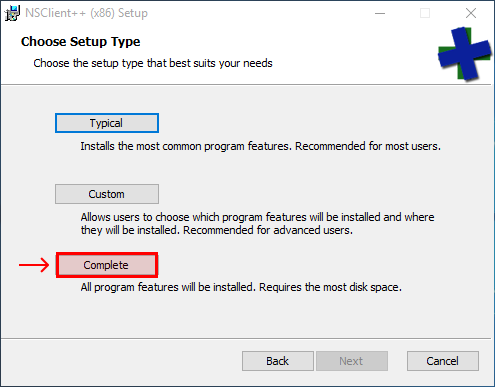Click the 'NSClient++ (x86) Setup' title text
This screenshot has height=387, width=495.
point(86,13)
